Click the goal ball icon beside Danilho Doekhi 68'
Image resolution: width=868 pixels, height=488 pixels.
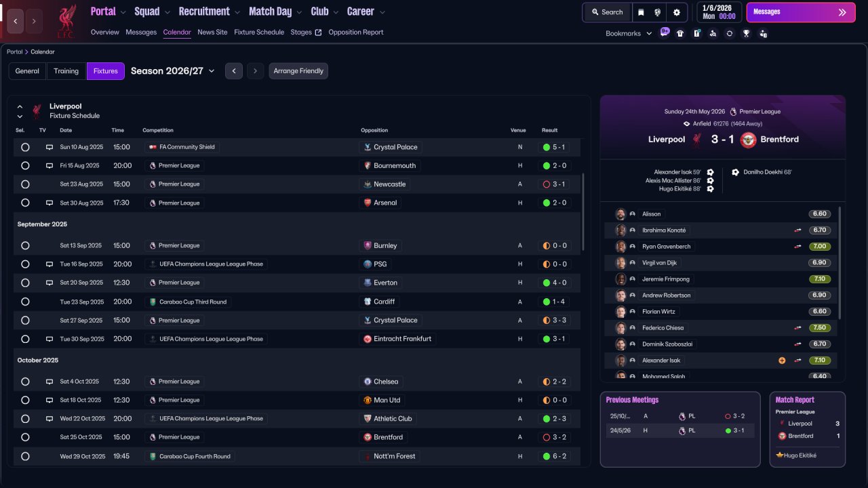coord(736,172)
